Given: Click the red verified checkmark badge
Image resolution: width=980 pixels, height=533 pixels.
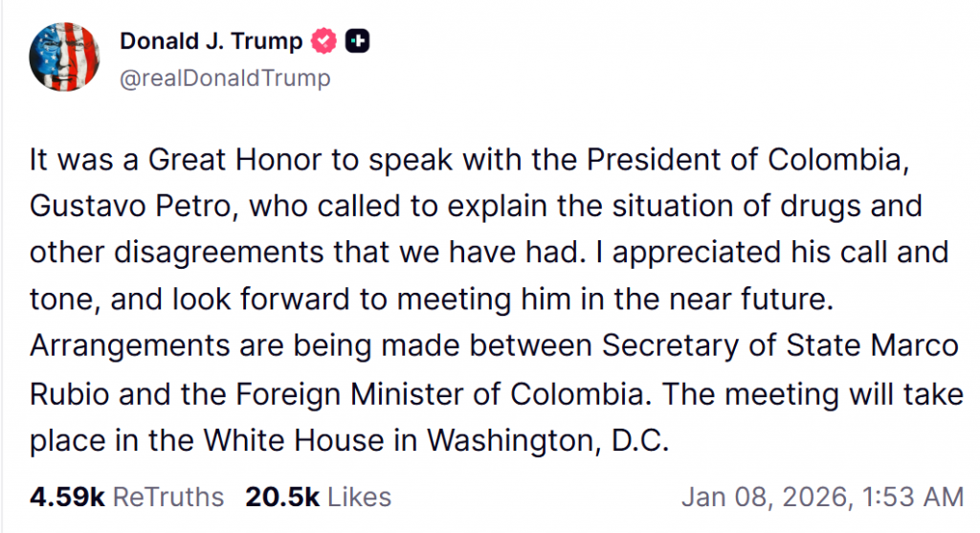Looking at the screenshot, I should 325,41.
